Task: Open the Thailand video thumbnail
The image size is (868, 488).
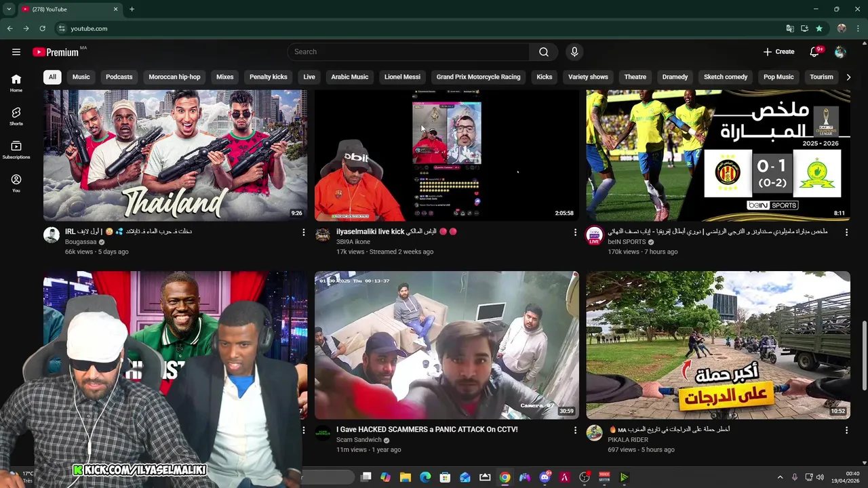Action: point(175,155)
